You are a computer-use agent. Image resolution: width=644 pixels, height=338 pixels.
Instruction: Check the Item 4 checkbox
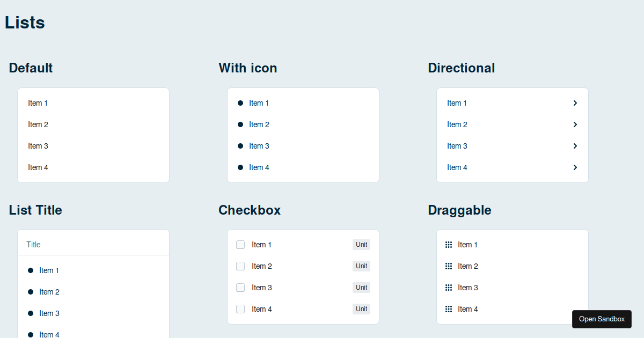pyautogui.click(x=240, y=309)
